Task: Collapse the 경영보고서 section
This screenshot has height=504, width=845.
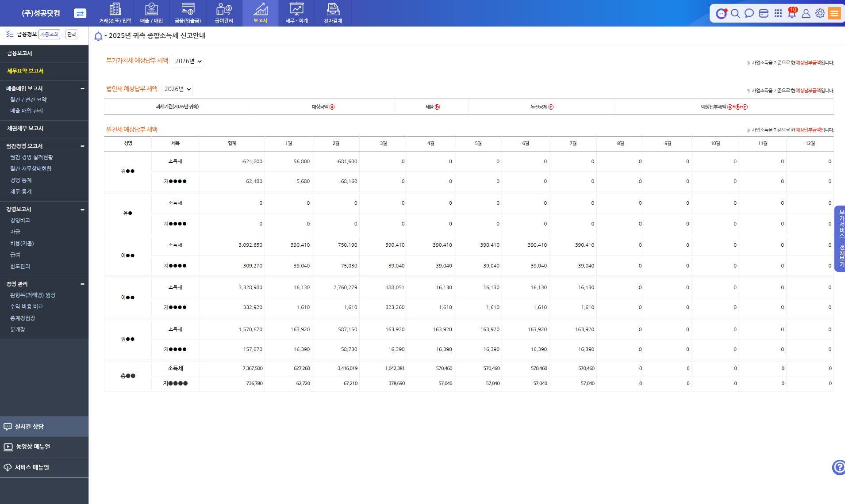Action: pos(82,210)
